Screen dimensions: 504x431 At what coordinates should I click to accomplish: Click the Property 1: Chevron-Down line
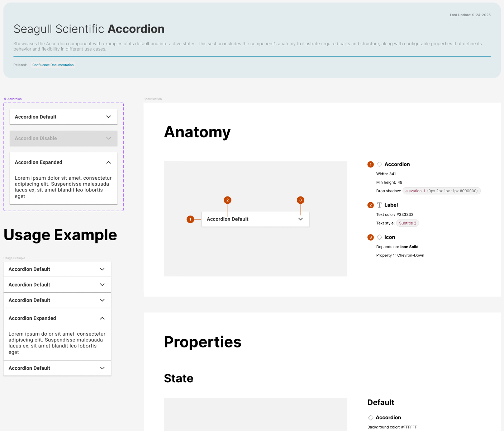pyautogui.click(x=400, y=256)
